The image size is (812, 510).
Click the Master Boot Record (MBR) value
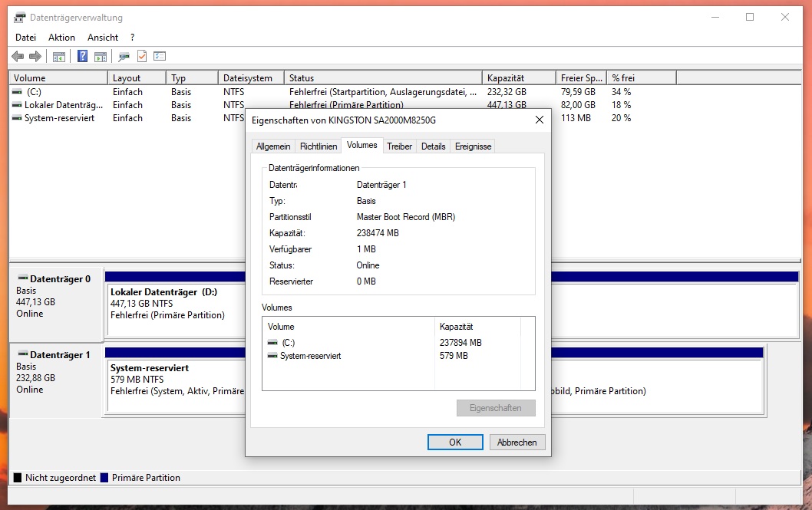(406, 217)
